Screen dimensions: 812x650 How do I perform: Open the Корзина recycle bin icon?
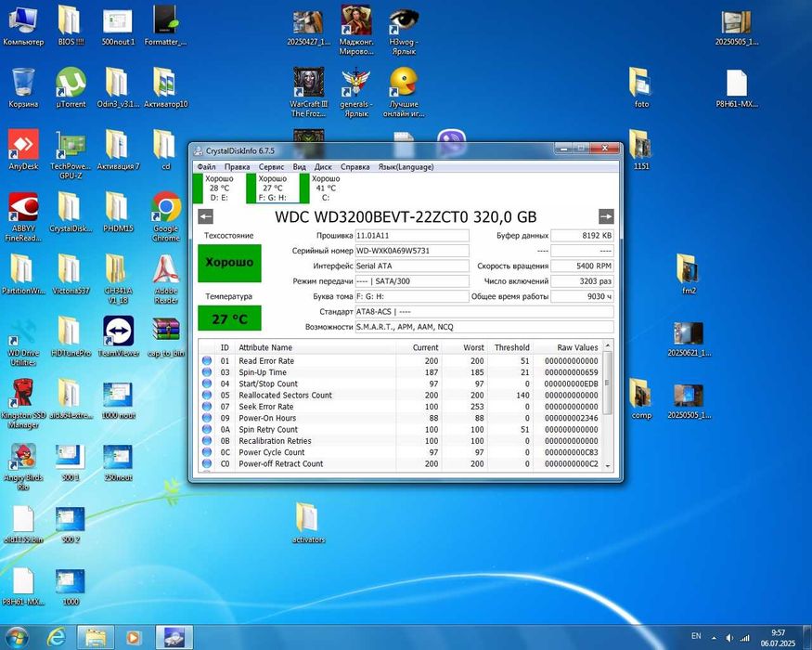click(x=23, y=88)
